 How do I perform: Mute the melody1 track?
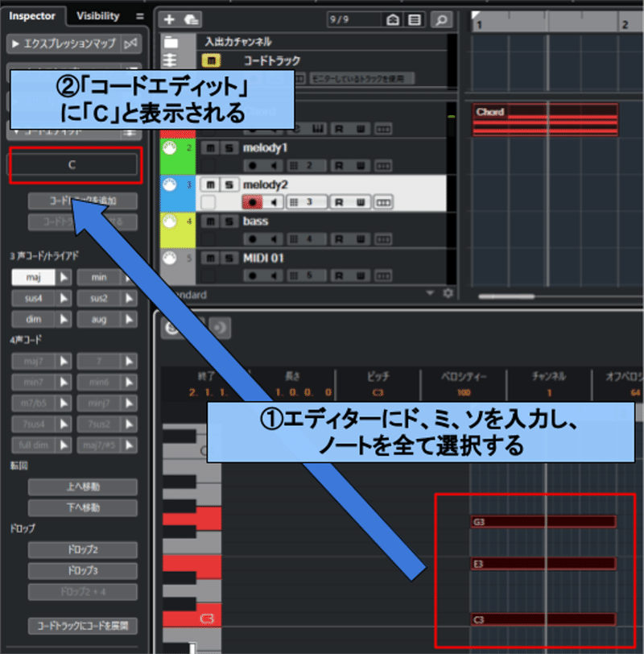(210, 148)
